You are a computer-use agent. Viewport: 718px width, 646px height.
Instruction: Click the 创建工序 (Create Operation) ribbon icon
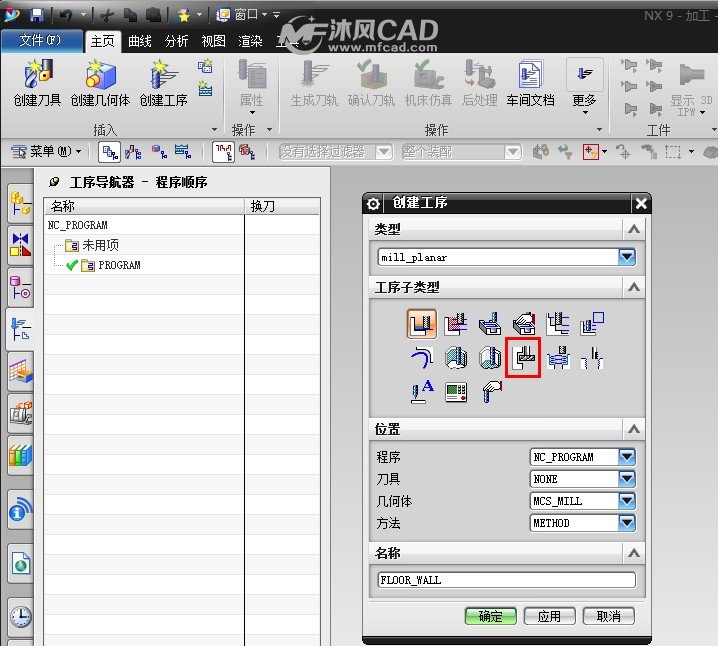(x=163, y=83)
